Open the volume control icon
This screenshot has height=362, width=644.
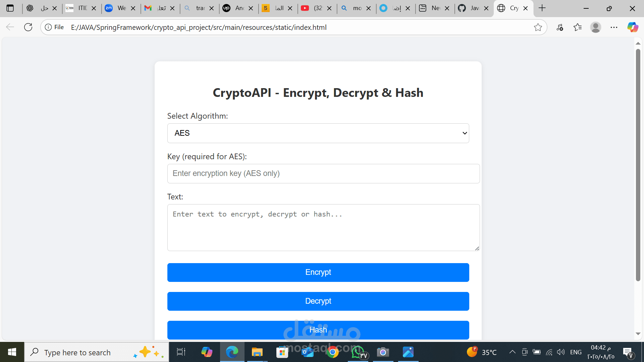point(560,352)
